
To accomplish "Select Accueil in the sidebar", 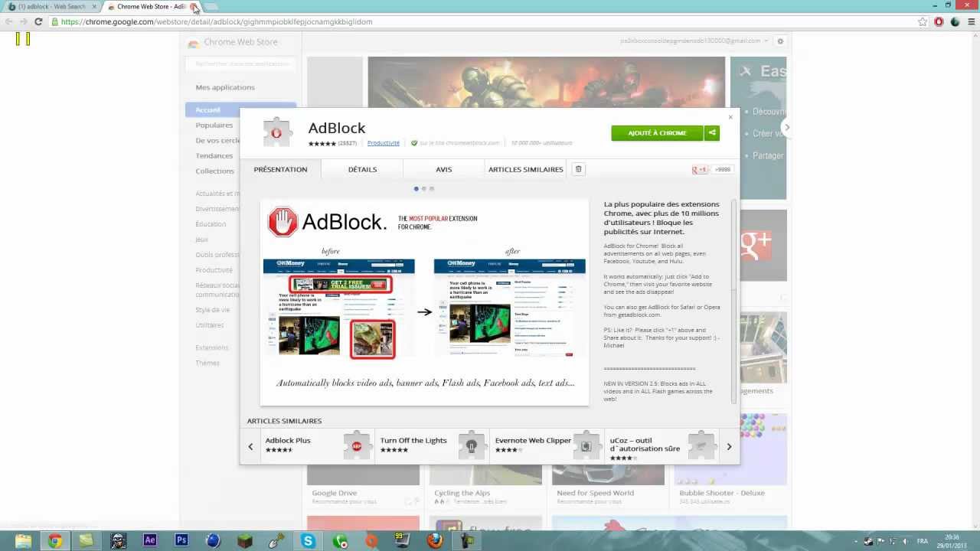I will pos(240,109).
